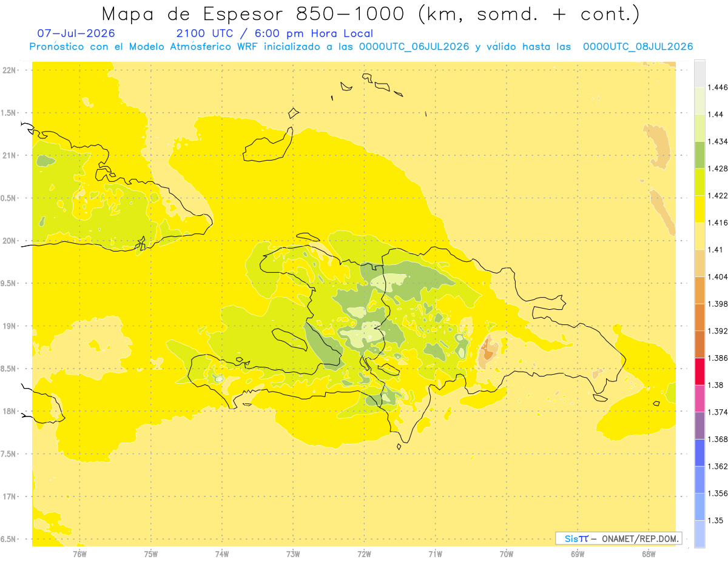Click the '71W' longitude label
Viewport: 728px width, 562px height.
tap(435, 554)
